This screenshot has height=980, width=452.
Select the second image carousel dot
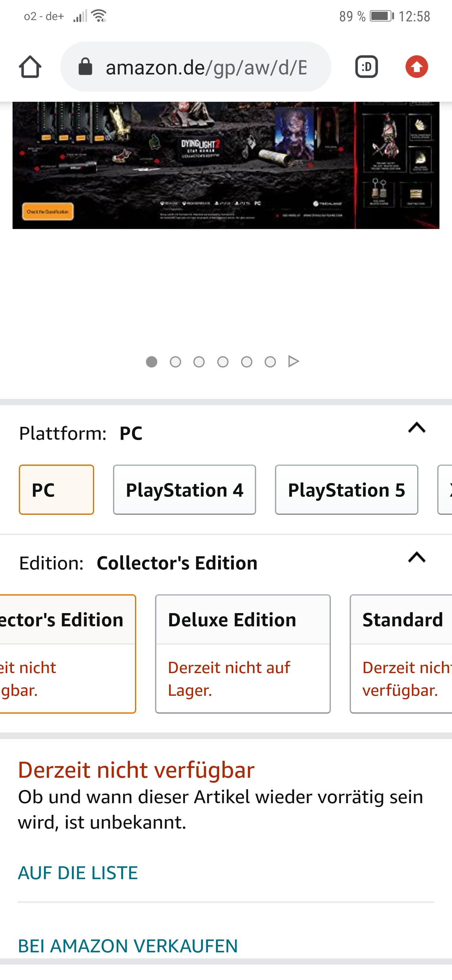[x=175, y=362]
